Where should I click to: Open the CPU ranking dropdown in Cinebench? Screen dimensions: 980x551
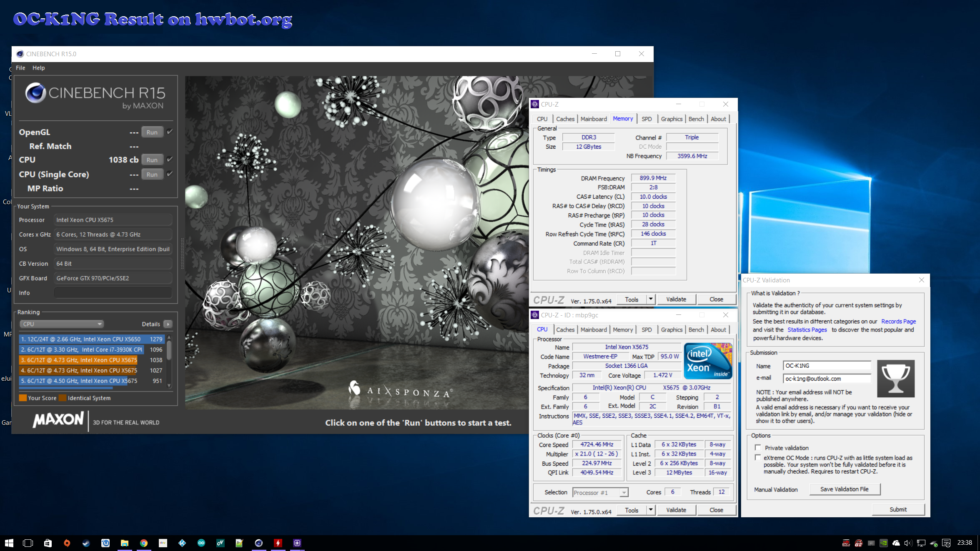click(62, 324)
